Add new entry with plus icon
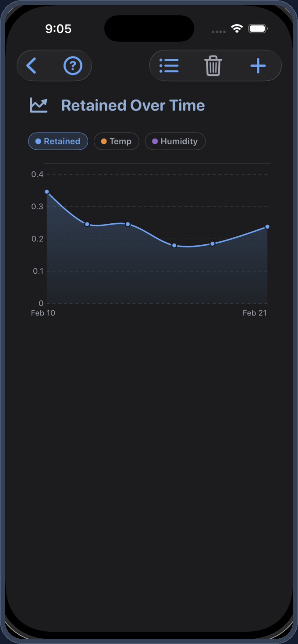 [258, 66]
